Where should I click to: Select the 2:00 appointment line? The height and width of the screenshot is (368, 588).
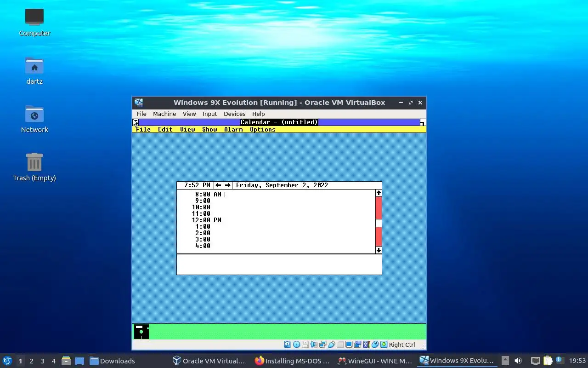(276, 233)
